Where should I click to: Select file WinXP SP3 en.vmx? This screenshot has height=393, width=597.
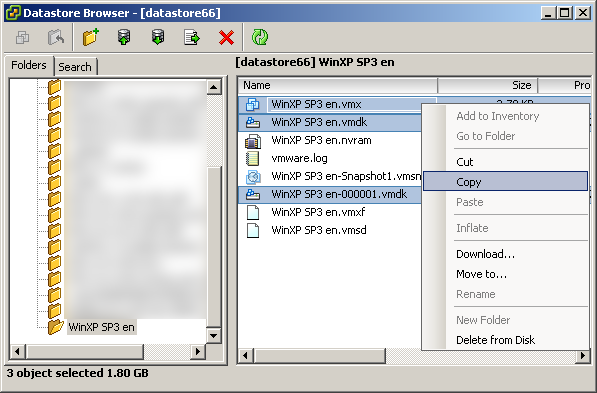click(316, 104)
